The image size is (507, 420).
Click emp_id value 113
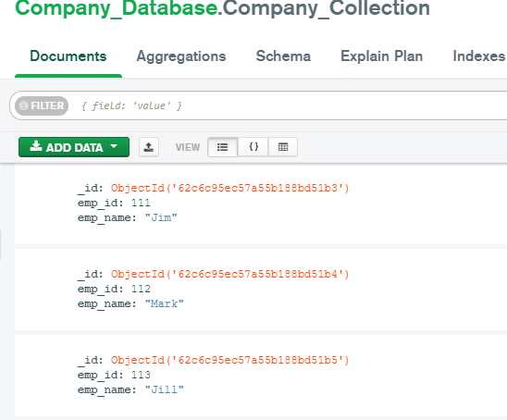(x=141, y=375)
